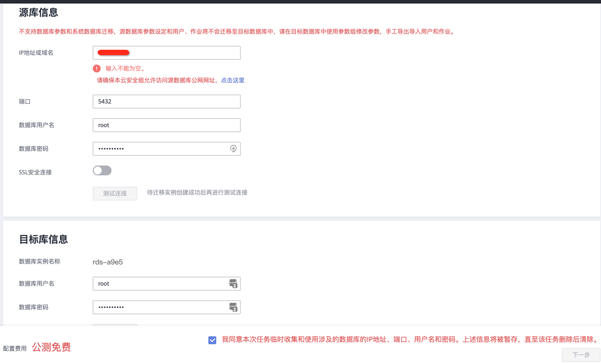Click the agreement text about temporarily collecting credentials

coord(410,339)
